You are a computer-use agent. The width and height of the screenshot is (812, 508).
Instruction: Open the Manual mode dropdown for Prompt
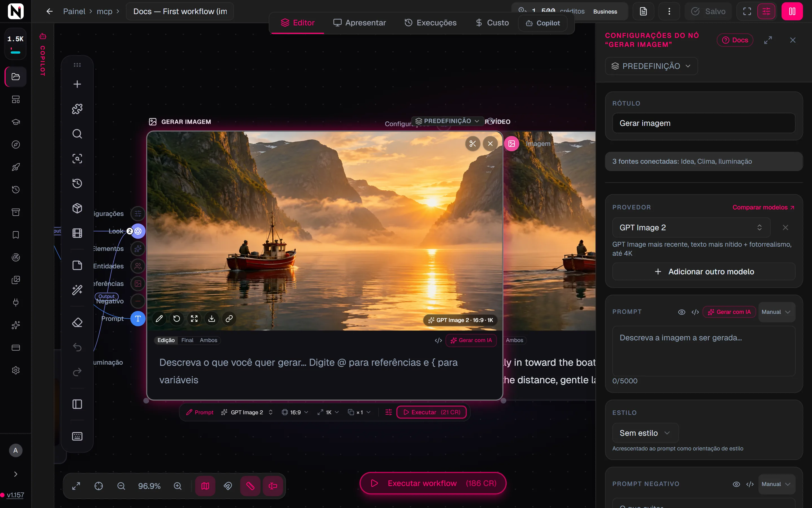tap(776, 312)
